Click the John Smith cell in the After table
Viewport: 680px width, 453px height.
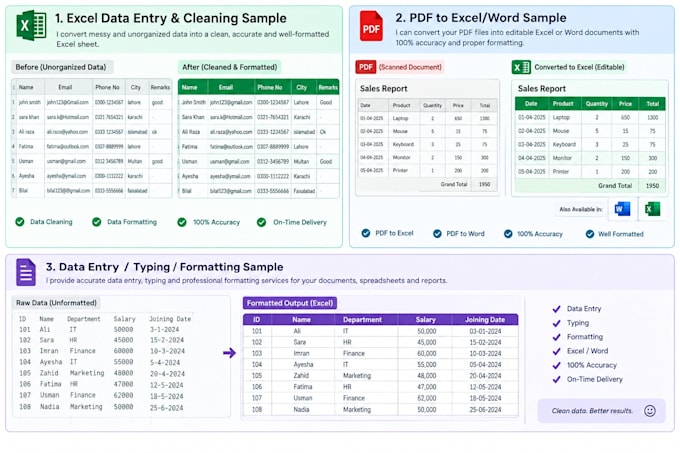point(193,102)
